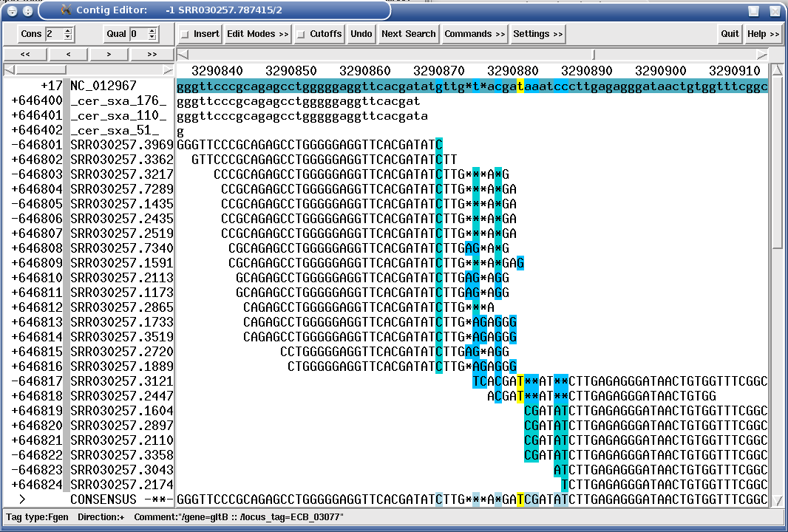Select reference row NC_012967
The height and width of the screenshot is (532, 788).
(x=103, y=86)
